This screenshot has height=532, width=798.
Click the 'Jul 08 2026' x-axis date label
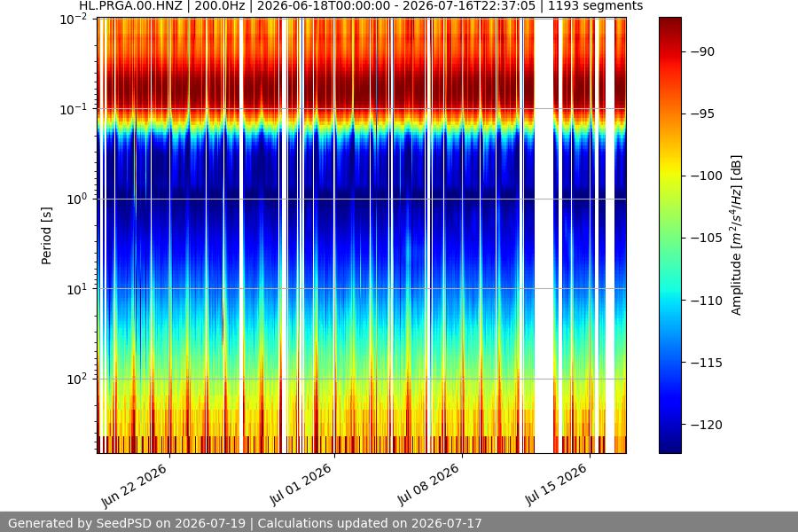point(428,485)
